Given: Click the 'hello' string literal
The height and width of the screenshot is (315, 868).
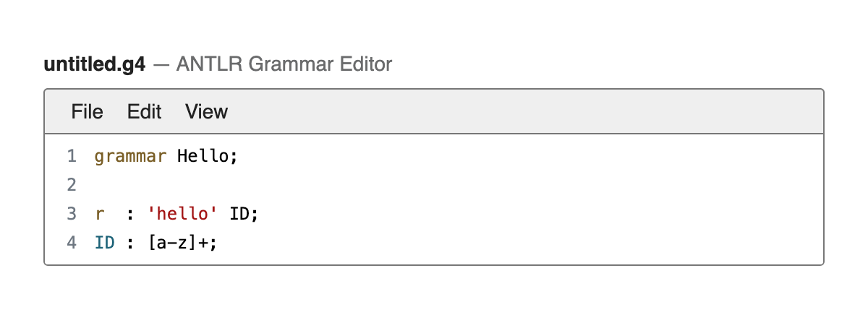Looking at the screenshot, I should point(182,214).
